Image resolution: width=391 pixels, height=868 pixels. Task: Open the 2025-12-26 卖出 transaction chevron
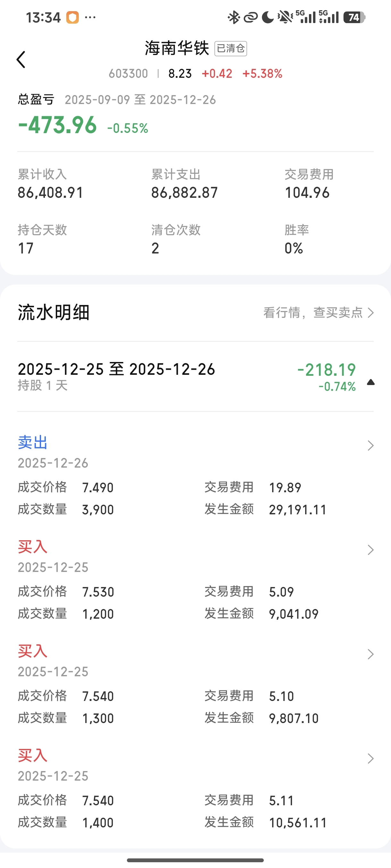(x=370, y=446)
